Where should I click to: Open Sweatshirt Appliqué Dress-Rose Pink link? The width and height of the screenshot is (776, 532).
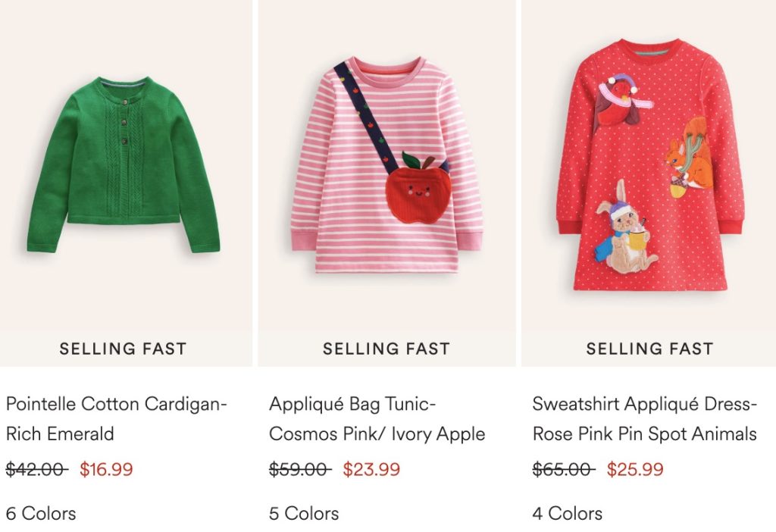tap(644, 419)
